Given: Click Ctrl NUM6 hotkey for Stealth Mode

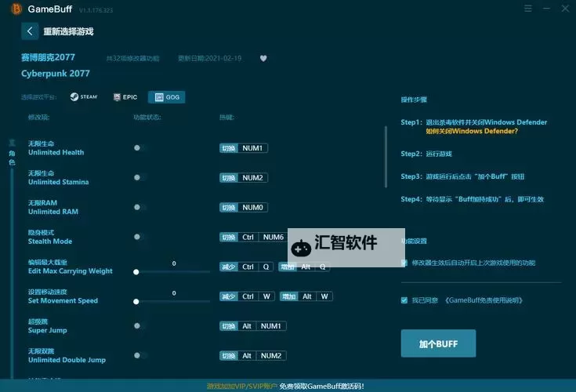Looking at the screenshot, I should coord(253,238).
